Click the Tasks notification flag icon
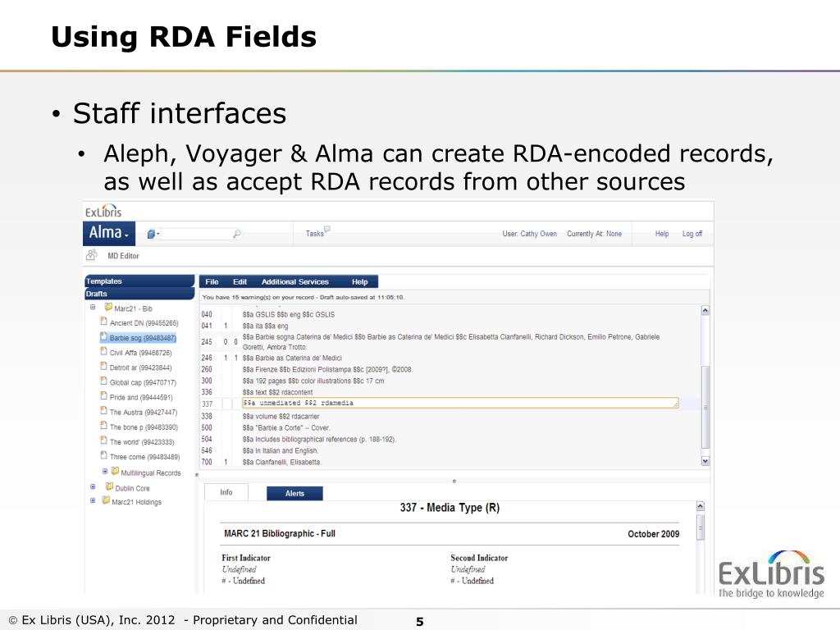The height and width of the screenshot is (630, 840). coord(327,229)
